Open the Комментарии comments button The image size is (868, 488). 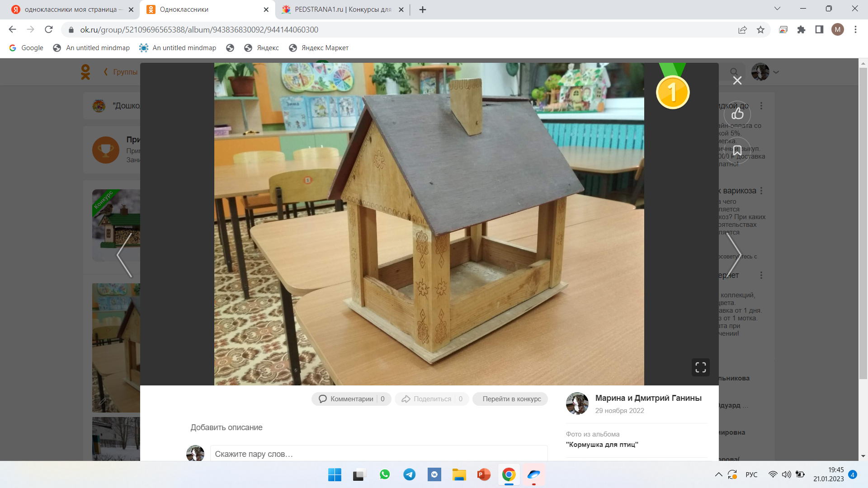point(351,399)
